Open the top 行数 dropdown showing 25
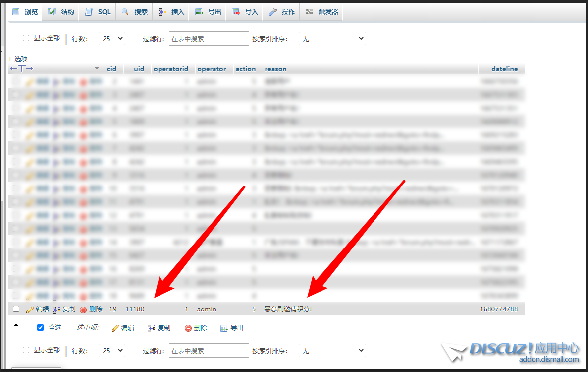Image resolution: width=588 pixels, height=372 pixels. tap(111, 39)
